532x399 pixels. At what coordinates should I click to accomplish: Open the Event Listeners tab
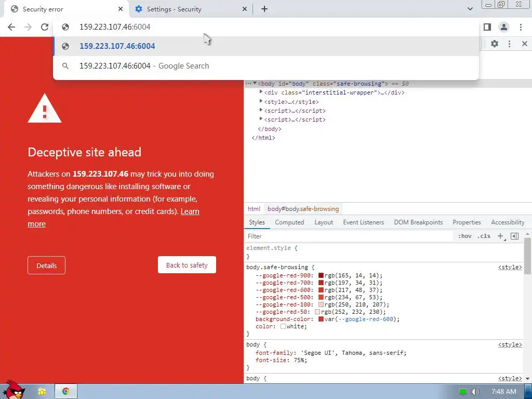363,222
